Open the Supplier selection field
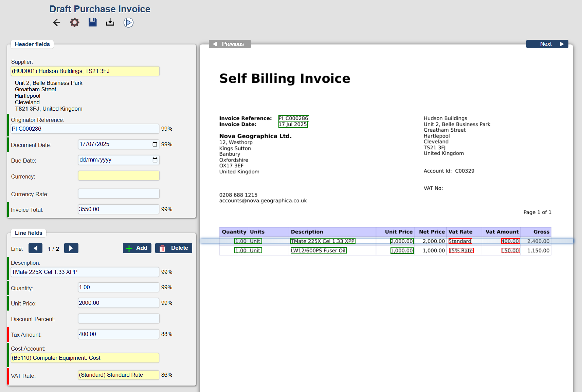 click(x=85, y=71)
